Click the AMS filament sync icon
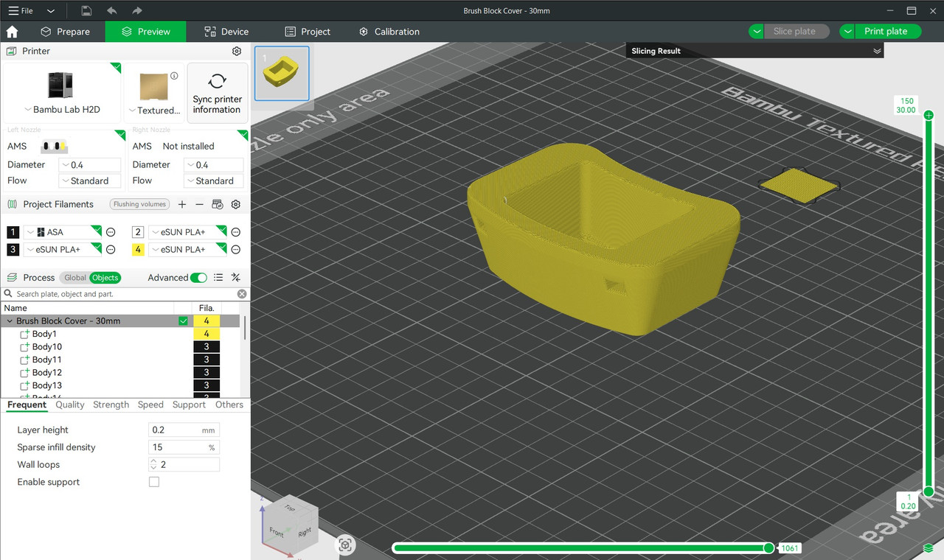 [x=218, y=204]
